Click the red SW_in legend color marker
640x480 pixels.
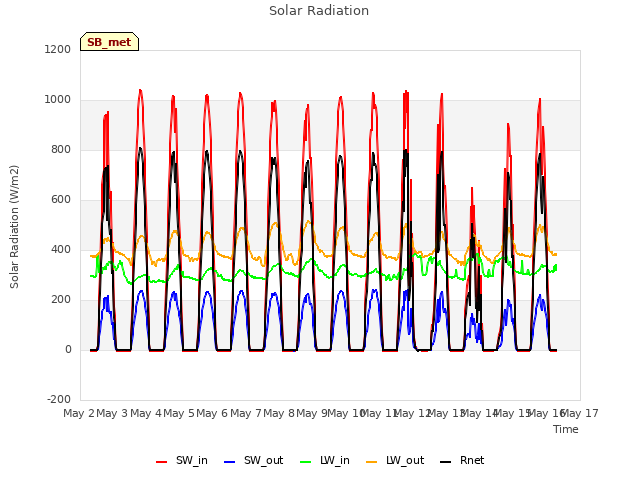[x=162, y=462]
